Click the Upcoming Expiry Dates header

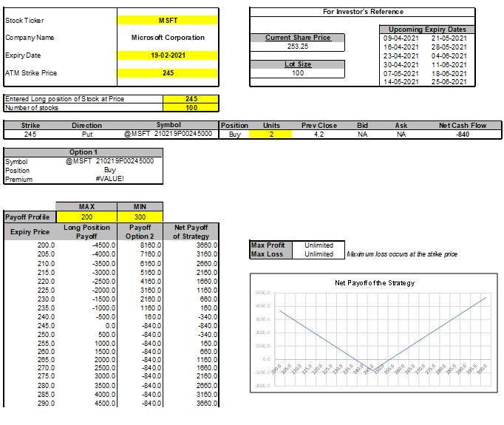pyautogui.click(x=427, y=30)
